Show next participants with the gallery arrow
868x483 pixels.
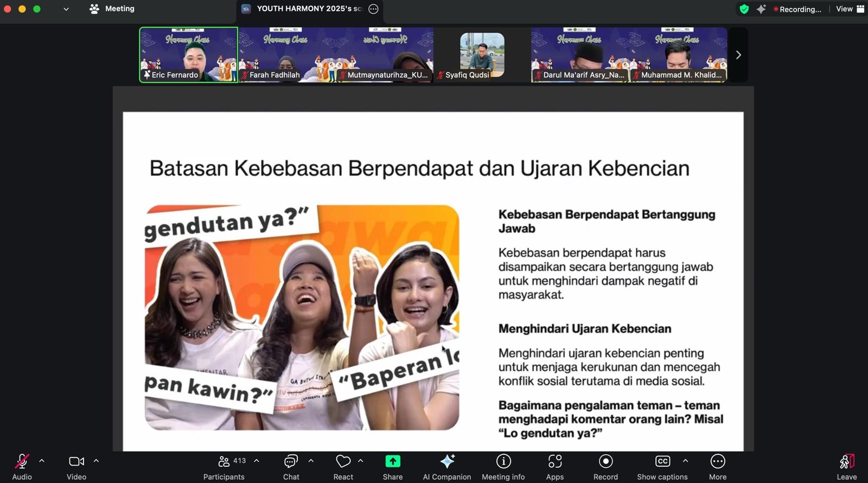[x=738, y=55]
